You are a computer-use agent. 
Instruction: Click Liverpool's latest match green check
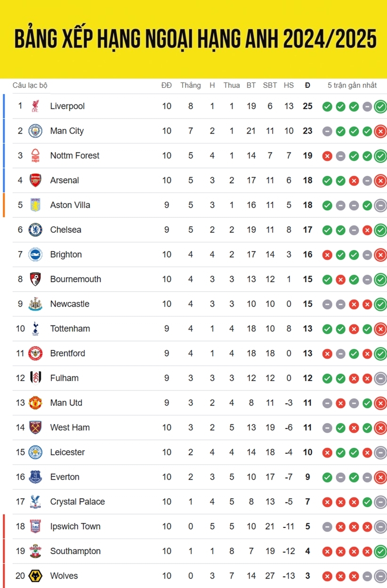(x=380, y=106)
